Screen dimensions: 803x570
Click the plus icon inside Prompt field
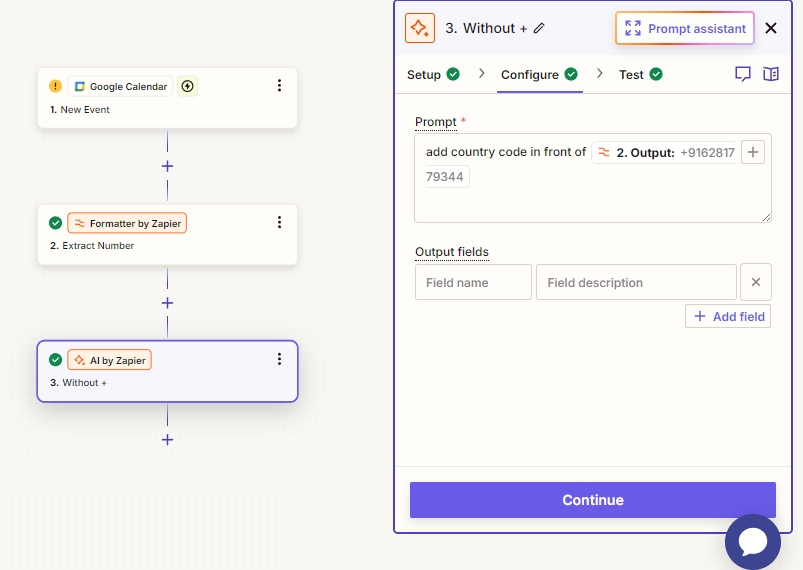coord(754,152)
